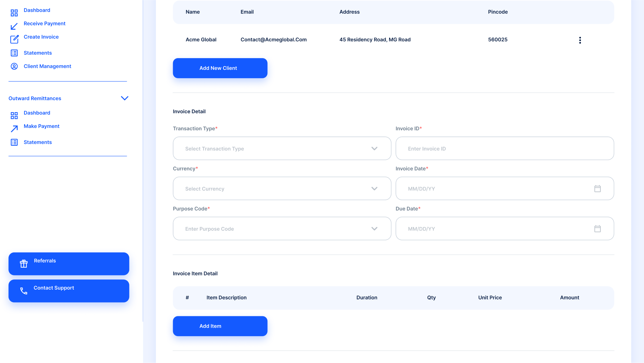Go to Outward Remittances Dashboard
644x363 pixels.
click(37, 113)
